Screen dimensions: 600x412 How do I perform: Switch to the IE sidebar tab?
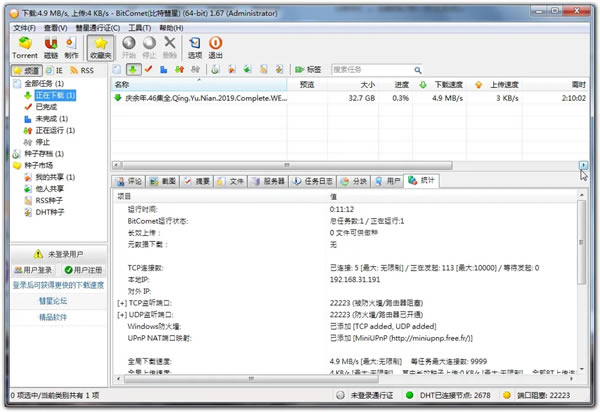tap(54, 70)
